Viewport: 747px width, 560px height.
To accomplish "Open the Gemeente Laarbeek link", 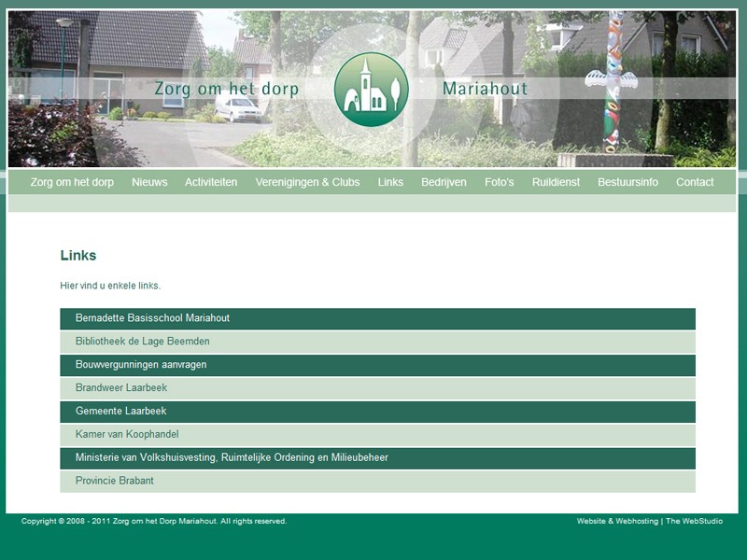I will [378, 412].
